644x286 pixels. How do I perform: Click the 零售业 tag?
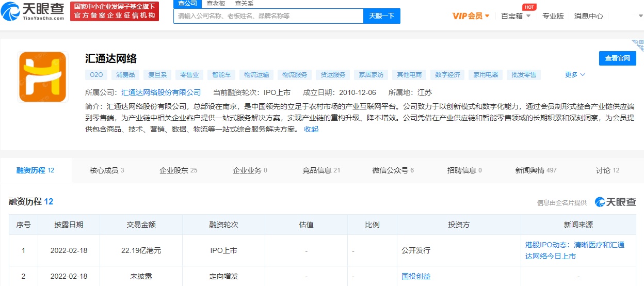[189, 75]
